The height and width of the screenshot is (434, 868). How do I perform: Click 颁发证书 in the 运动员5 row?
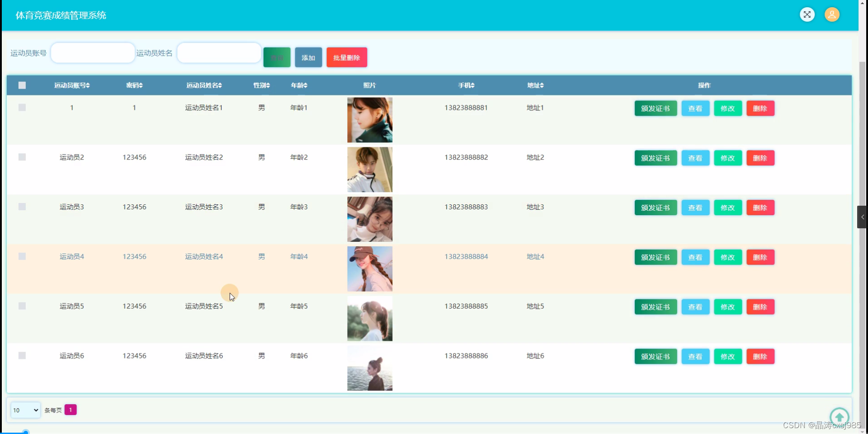656,307
